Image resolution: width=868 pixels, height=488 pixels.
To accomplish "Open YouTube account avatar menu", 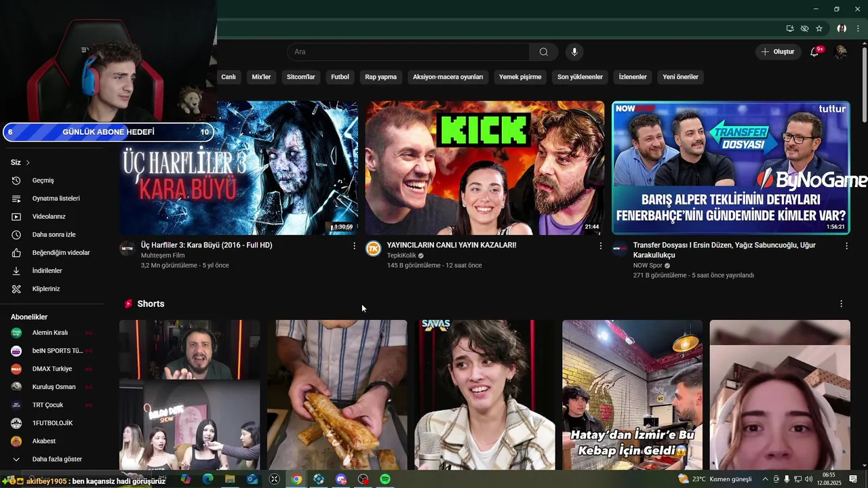I will (x=841, y=52).
